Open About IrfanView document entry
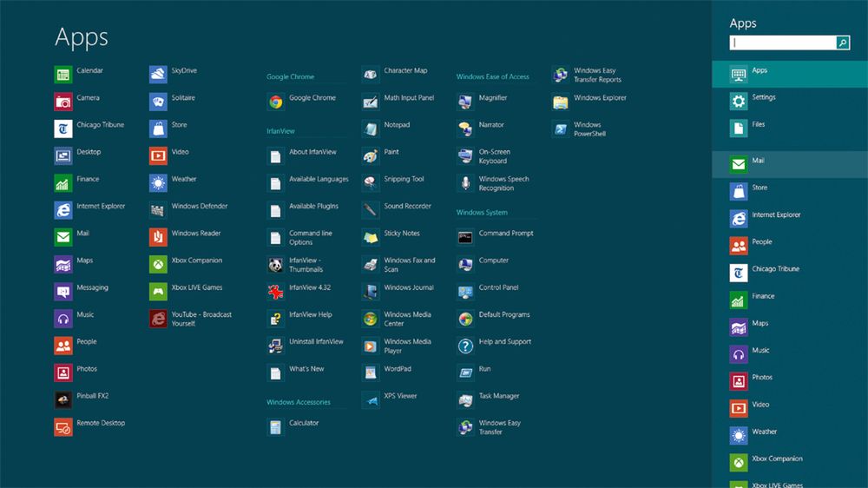This screenshot has width=868, height=488. [x=302, y=155]
